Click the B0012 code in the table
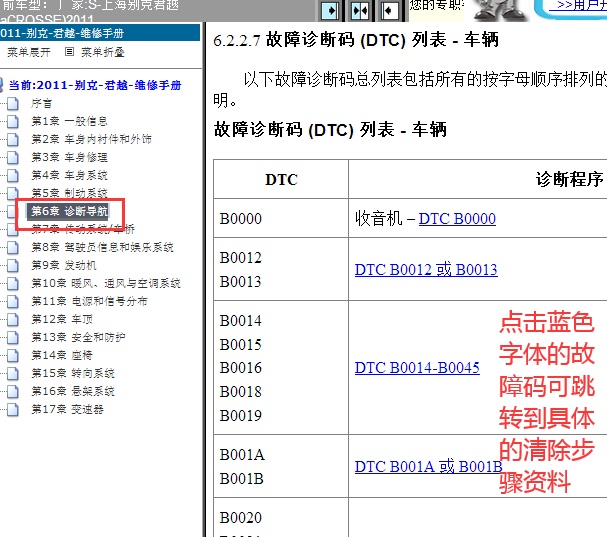607x537 pixels. pos(241,258)
